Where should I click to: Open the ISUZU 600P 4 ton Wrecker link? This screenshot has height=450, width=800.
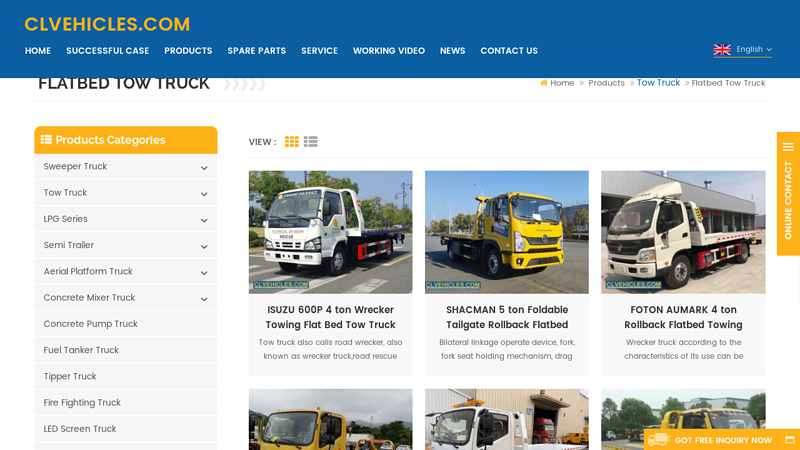point(330,317)
